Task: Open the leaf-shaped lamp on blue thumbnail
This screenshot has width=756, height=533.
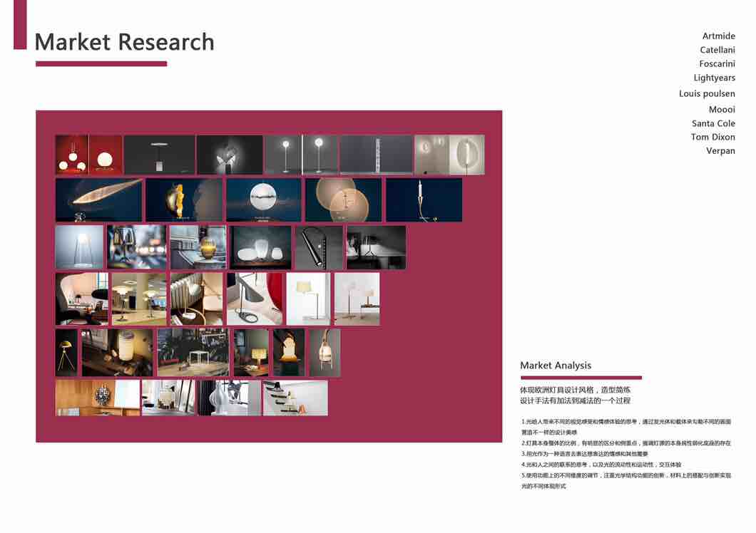Action: 99,200
